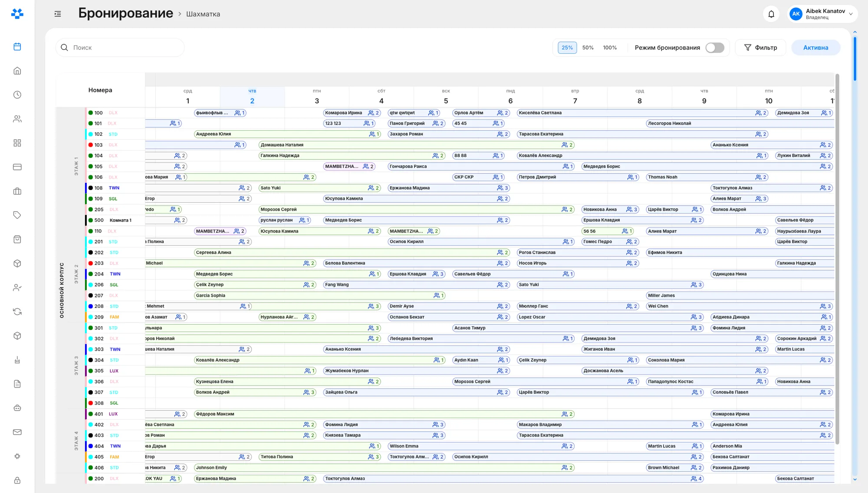Select the 25% zoom option
Screen dimensions: 868x493
pyautogui.click(x=567, y=48)
